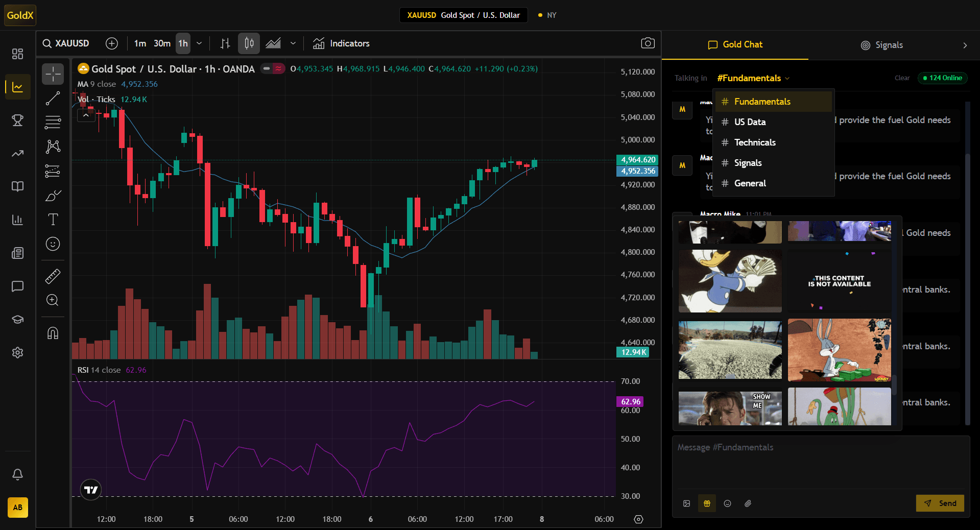Open the GIF picker below the message box
980x530 pixels.
(707, 503)
